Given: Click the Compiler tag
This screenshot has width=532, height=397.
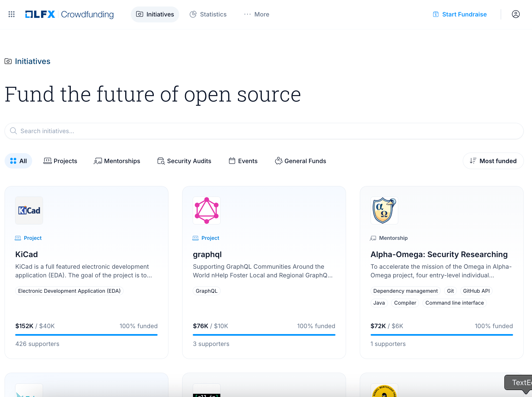Looking at the screenshot, I should click(405, 303).
